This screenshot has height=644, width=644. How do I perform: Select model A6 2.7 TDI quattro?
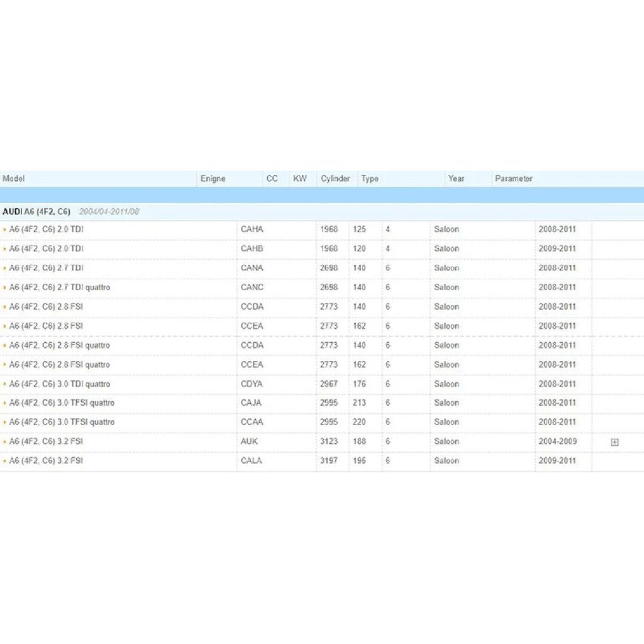60,287
